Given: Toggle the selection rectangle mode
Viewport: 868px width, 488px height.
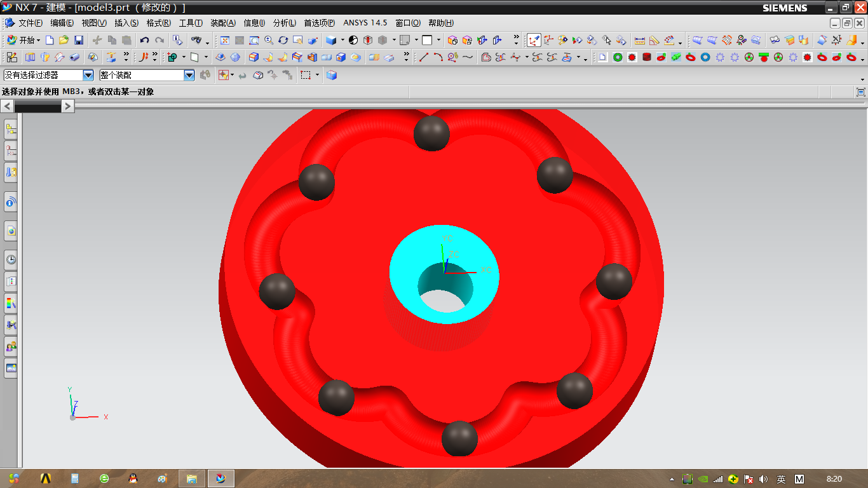Looking at the screenshot, I should click(x=306, y=75).
